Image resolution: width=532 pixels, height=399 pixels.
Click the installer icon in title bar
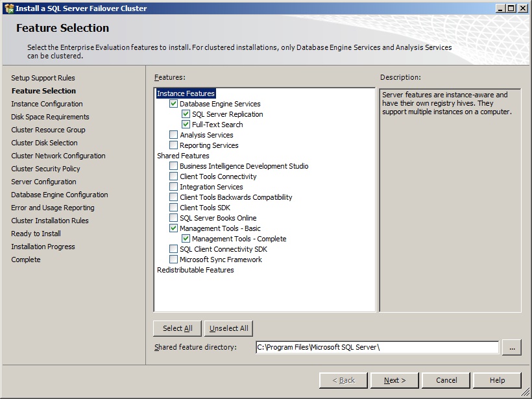(x=8, y=8)
